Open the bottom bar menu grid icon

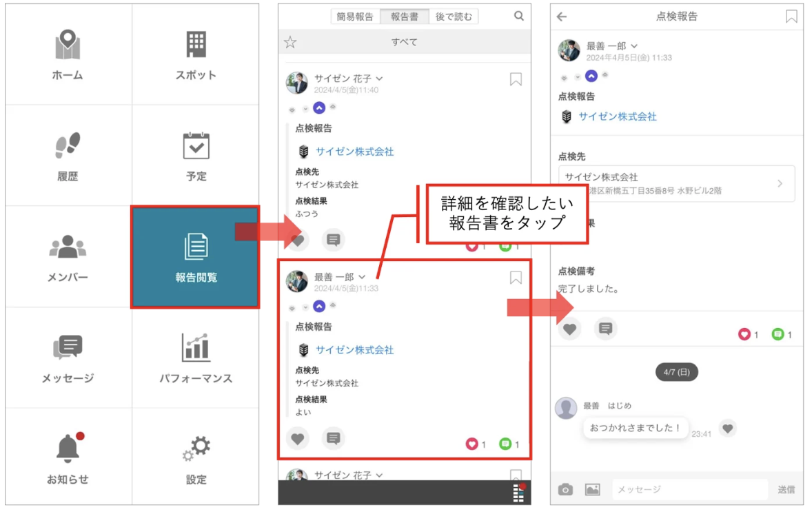pos(518,493)
